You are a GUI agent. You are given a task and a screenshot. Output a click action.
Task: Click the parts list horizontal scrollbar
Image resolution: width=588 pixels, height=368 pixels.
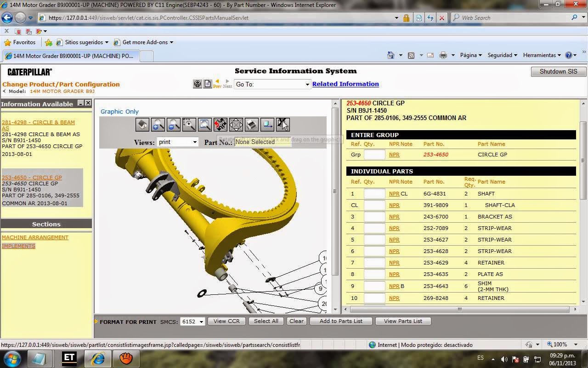459,309
